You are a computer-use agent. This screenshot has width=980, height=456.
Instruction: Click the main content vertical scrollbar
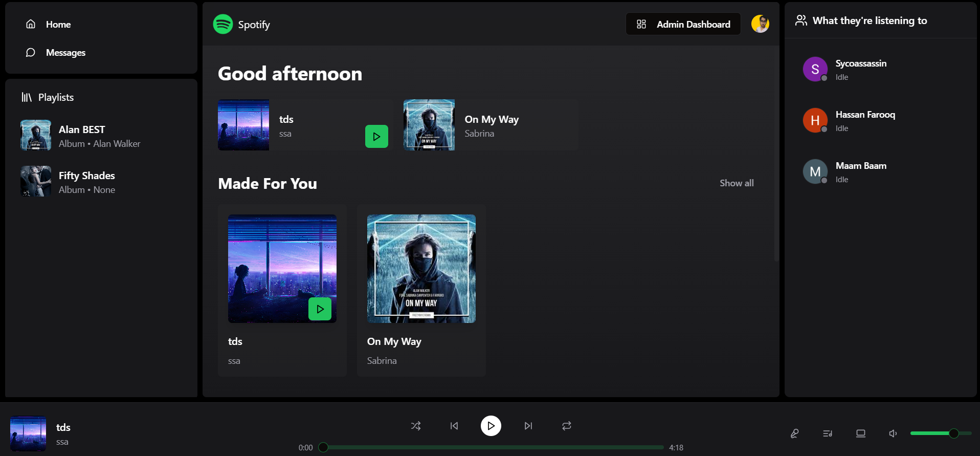(776, 154)
